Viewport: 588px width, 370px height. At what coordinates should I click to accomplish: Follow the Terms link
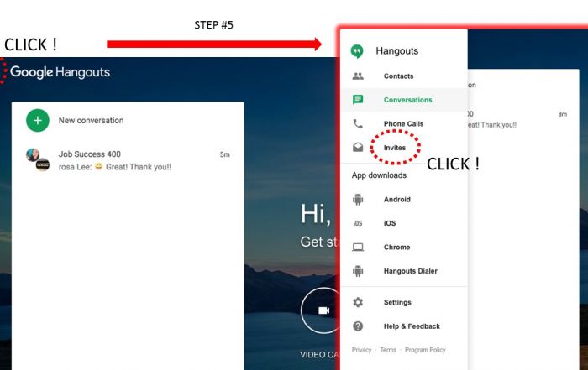pyautogui.click(x=388, y=350)
